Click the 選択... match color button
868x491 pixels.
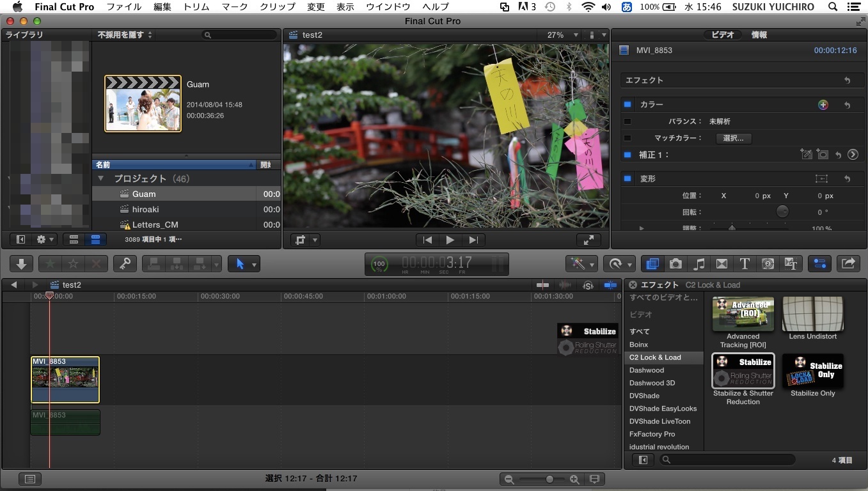[733, 138]
